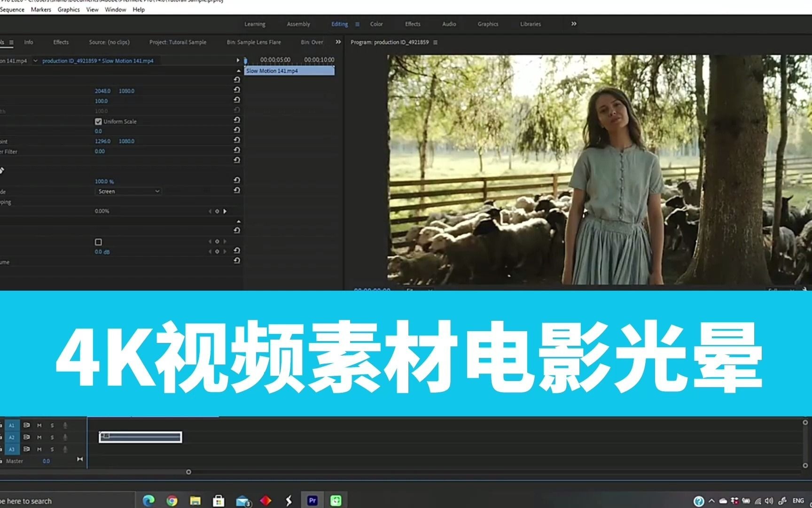Toggle timeline view arrow left of the 00:00:05:00 ruler

pos(238,60)
